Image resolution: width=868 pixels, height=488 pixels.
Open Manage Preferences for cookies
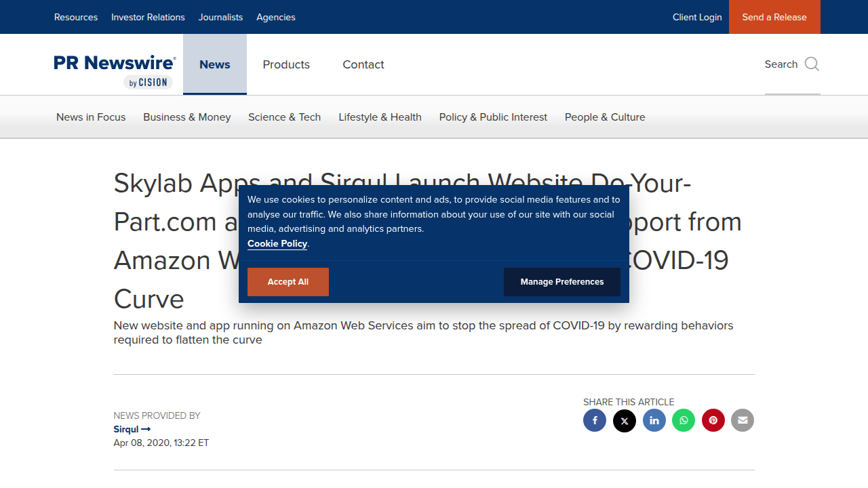(562, 282)
